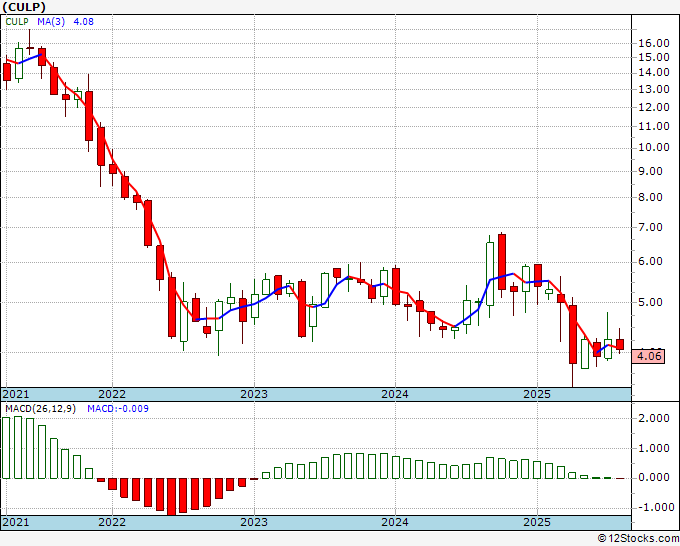Select the 5.00 price axis label
Screen dimensions: 680x546
(650, 302)
